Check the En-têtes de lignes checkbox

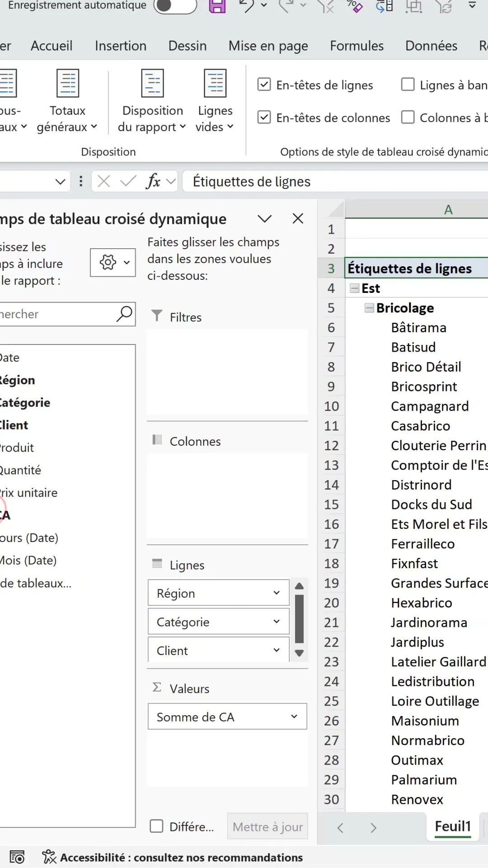tap(264, 85)
